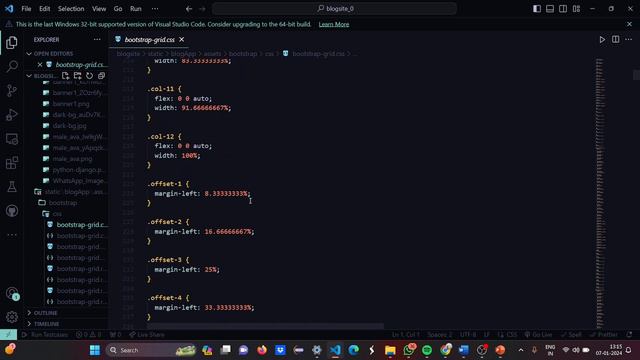Open banner1.png in the file tree
The height and width of the screenshot is (360, 640).
(71, 104)
